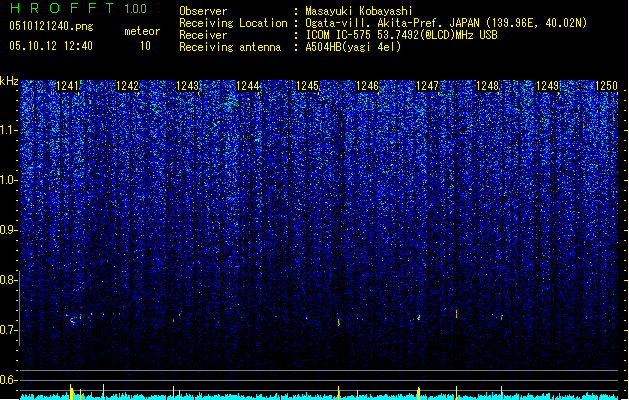Click the 1242 time marker
The width and height of the screenshot is (629, 400).
coord(127,86)
